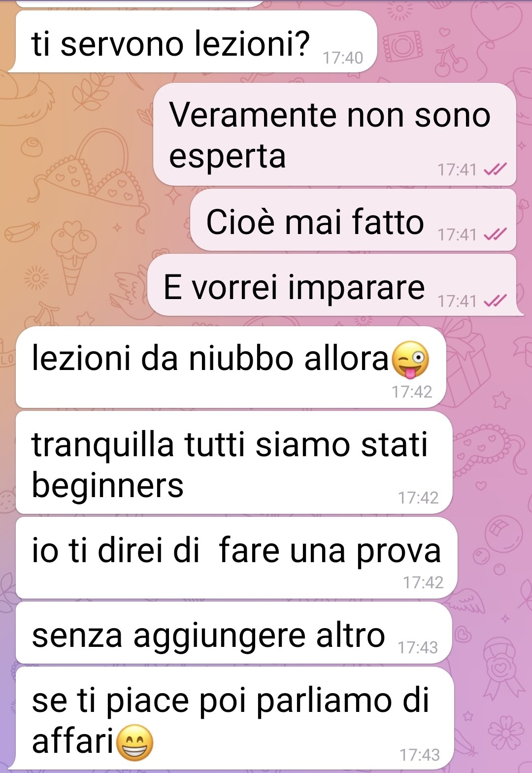Tap read checkmarks on 'Cioè mai fatto'
Viewport: 532px width, 773px height.
tap(495, 235)
